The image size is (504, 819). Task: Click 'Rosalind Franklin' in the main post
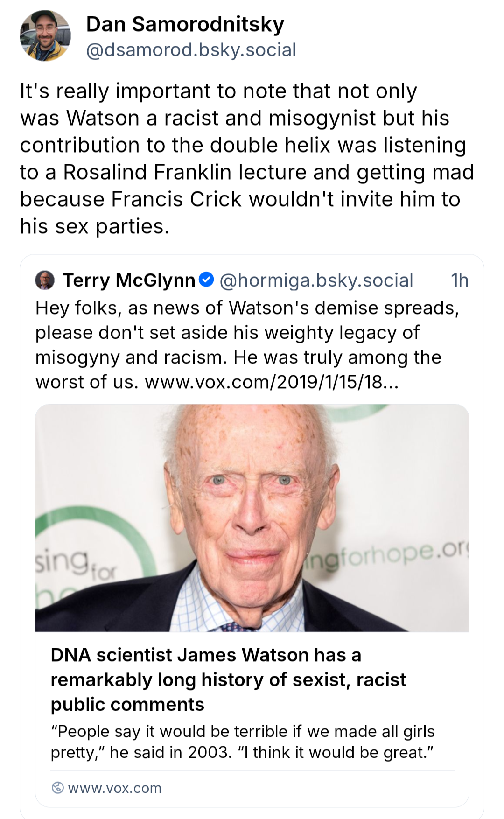pos(147,172)
